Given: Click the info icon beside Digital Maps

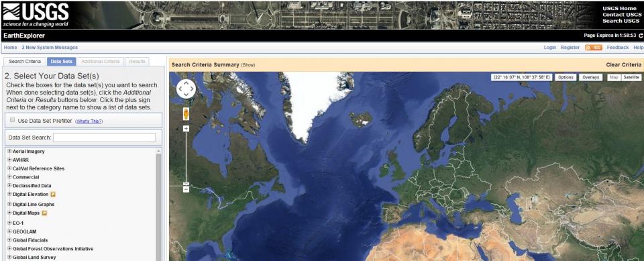Looking at the screenshot, I should coord(44,213).
